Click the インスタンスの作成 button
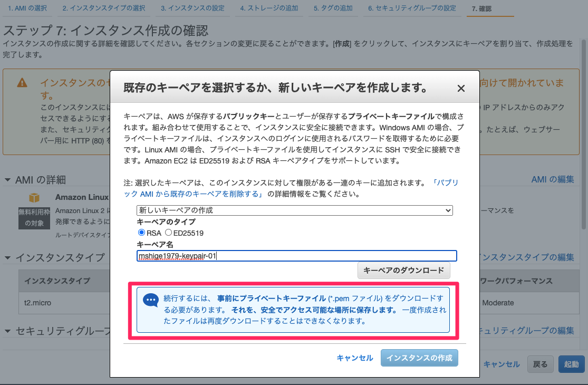The height and width of the screenshot is (385, 588). point(420,358)
